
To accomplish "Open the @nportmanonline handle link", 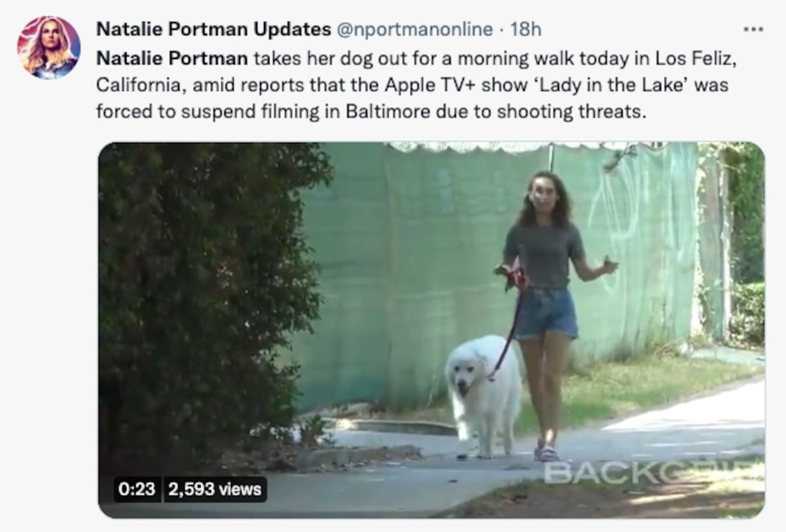I will point(415,29).
